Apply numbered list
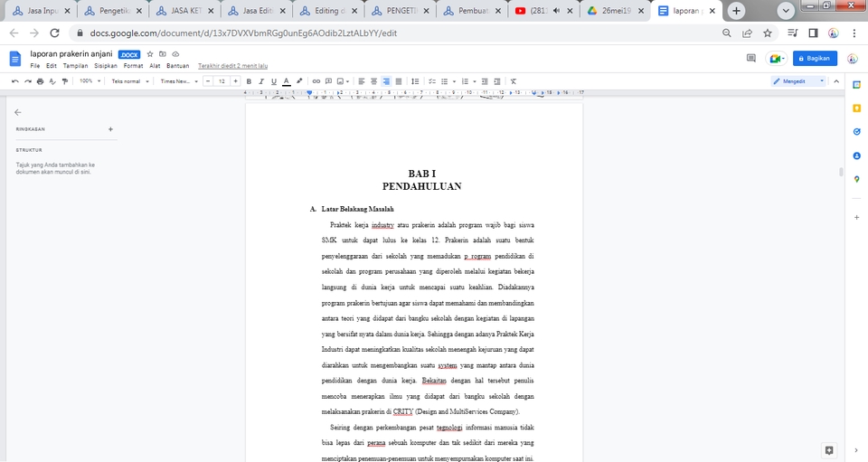868x462 pixels. coord(465,81)
